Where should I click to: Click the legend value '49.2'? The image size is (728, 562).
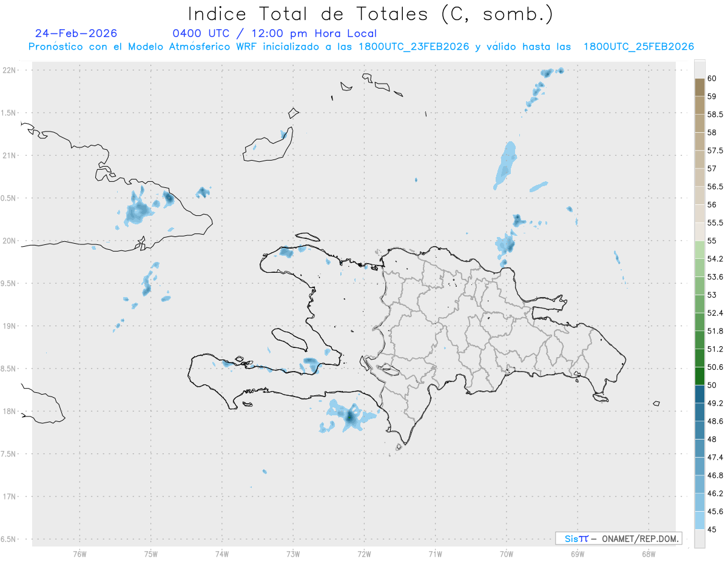pyautogui.click(x=715, y=403)
